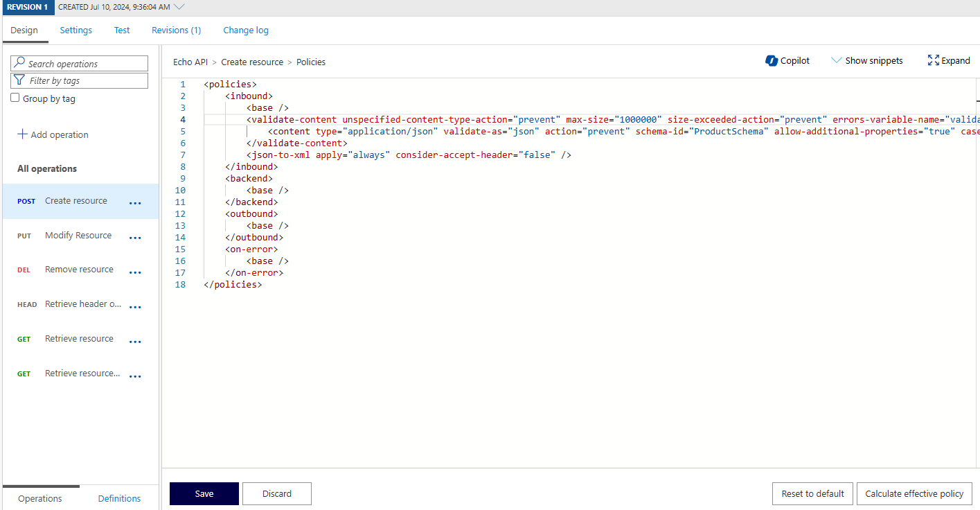
Task: Toggle the Group by tag checkbox
Action: pyautogui.click(x=15, y=98)
